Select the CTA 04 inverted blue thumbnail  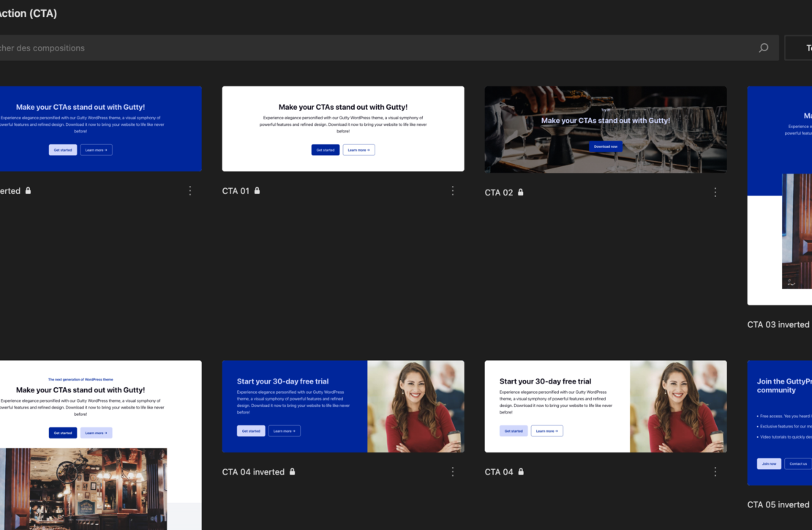pos(343,406)
